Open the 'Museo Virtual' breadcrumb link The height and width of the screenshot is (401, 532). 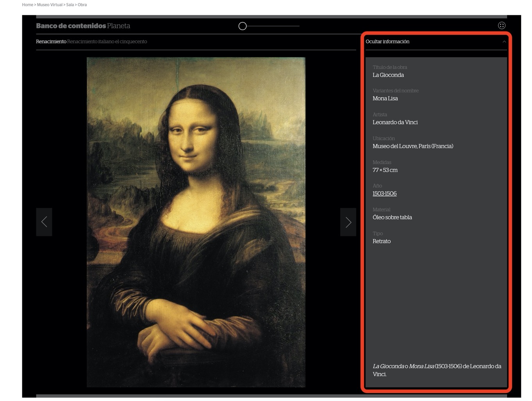pyautogui.click(x=50, y=5)
